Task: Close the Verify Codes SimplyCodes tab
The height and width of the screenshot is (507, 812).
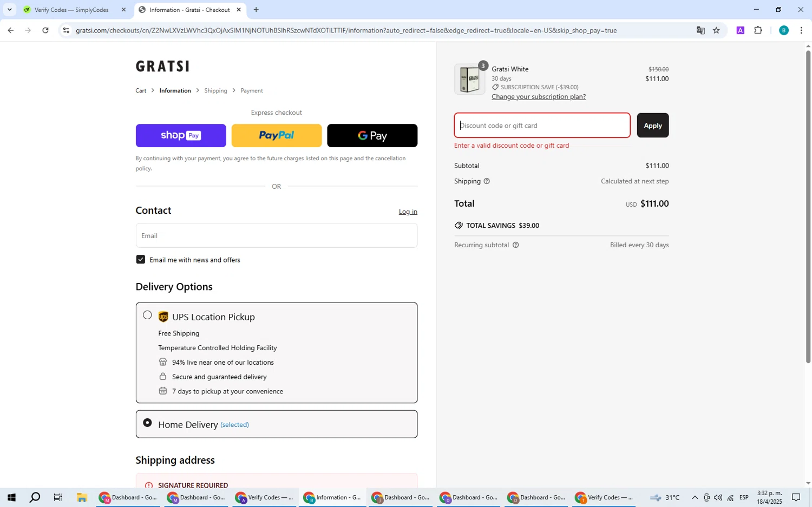Action: 123,10
